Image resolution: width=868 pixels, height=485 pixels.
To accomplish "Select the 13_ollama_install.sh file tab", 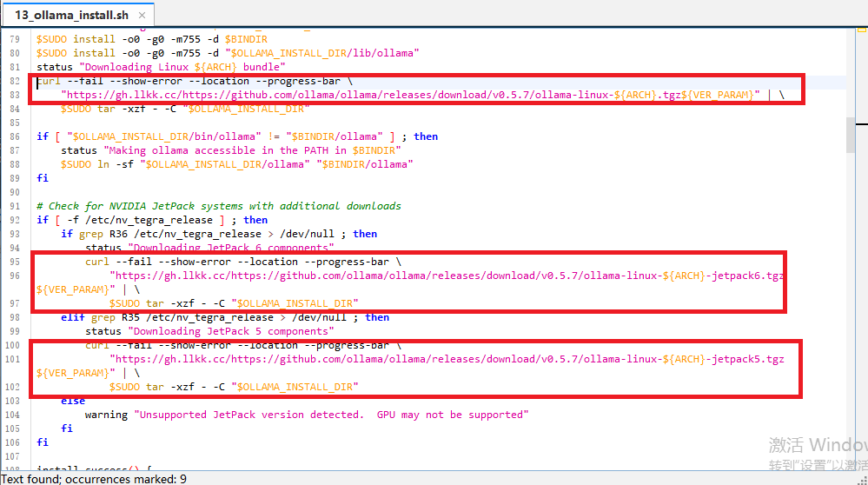I will click(x=70, y=16).
